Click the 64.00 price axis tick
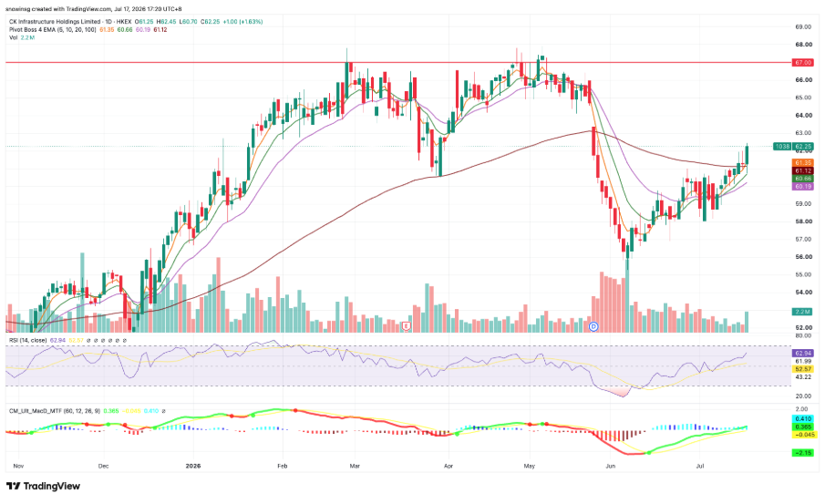Image resolution: width=825 pixels, height=504 pixels. (x=803, y=115)
